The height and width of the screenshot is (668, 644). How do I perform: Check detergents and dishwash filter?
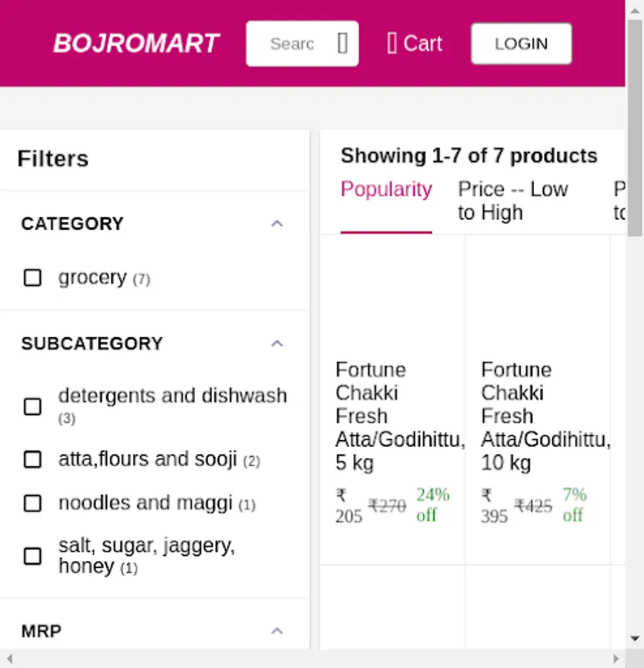[x=33, y=407]
